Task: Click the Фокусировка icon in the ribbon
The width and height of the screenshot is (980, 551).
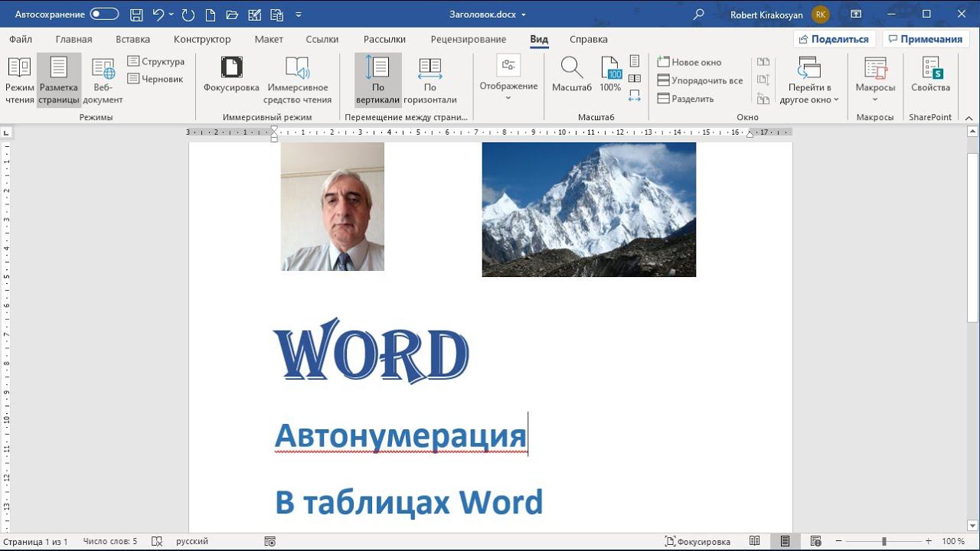Action: tap(231, 75)
